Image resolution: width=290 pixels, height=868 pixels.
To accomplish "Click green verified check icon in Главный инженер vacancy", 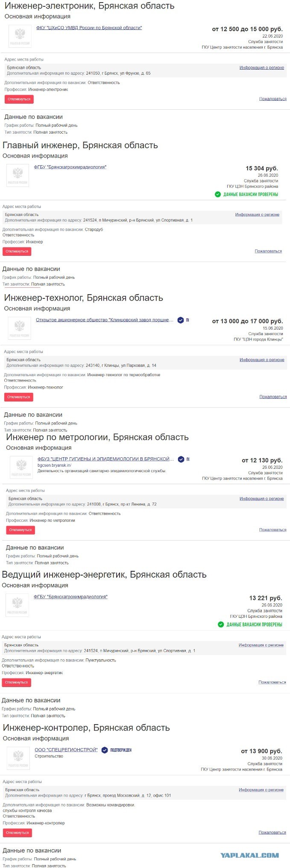I will [218, 194].
